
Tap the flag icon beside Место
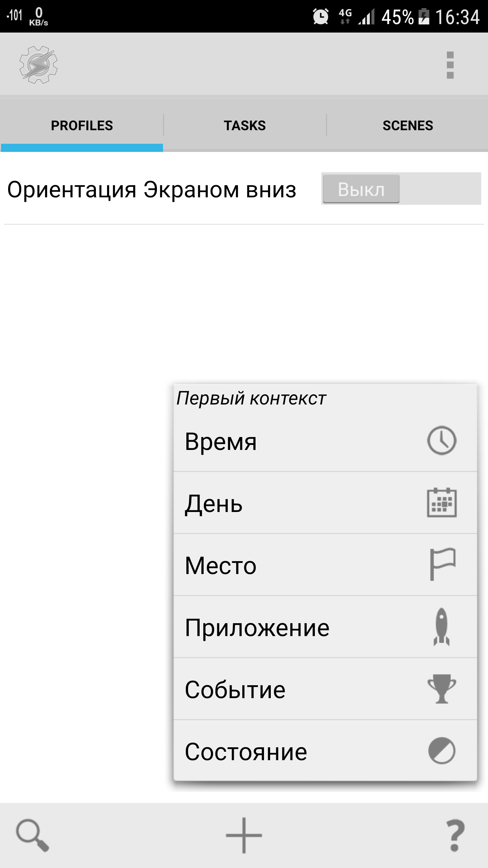click(x=442, y=565)
